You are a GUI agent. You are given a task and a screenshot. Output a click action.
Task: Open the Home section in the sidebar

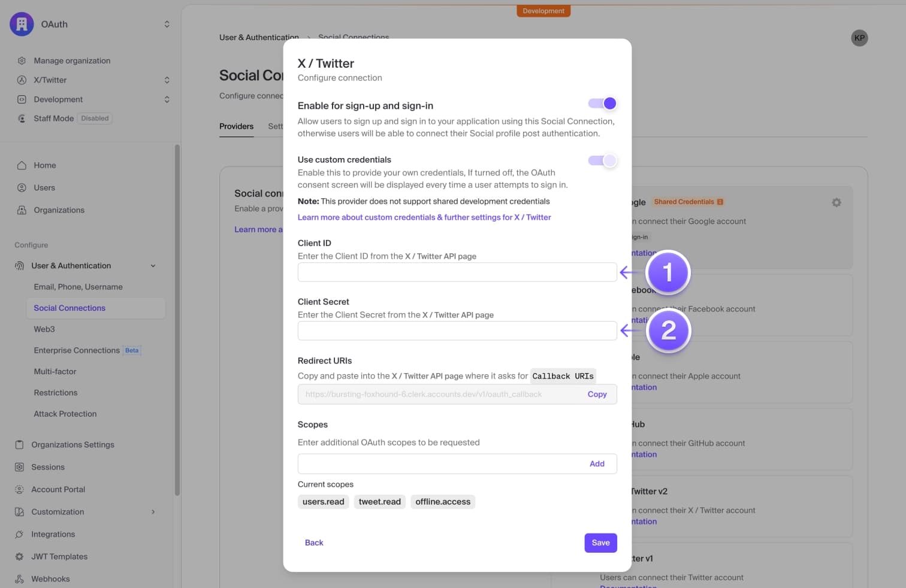click(x=21, y=165)
